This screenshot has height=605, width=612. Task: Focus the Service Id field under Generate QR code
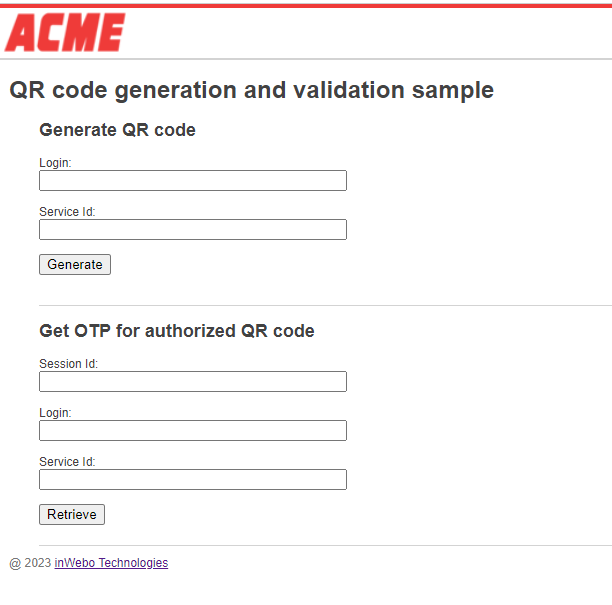click(193, 230)
